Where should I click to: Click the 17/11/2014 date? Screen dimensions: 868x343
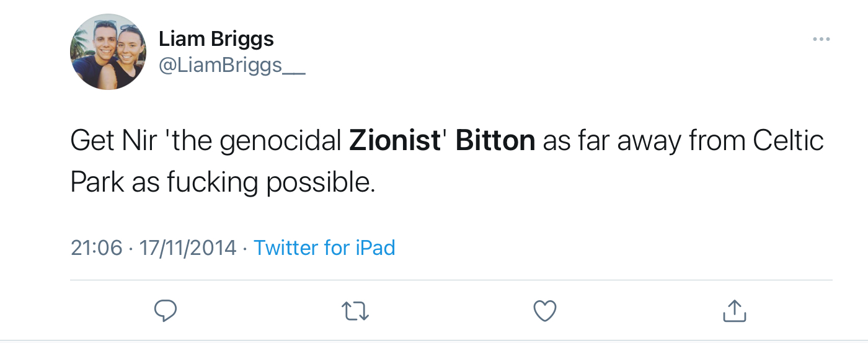click(x=188, y=248)
